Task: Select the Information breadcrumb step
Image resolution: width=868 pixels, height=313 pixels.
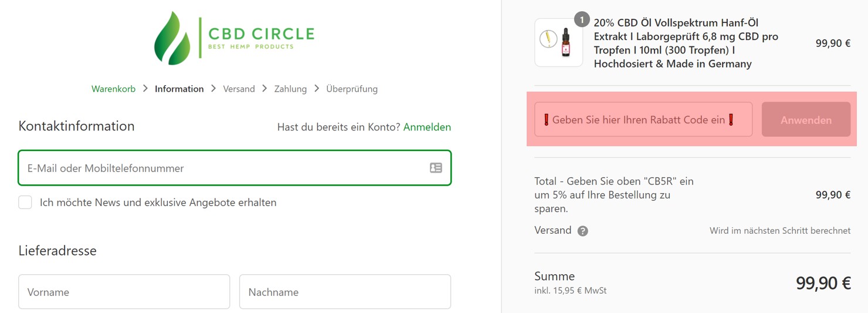Action: click(x=179, y=89)
